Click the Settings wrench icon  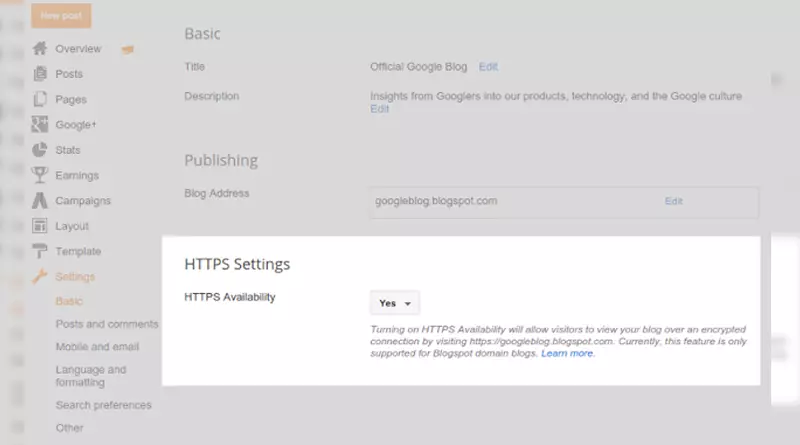[40, 276]
